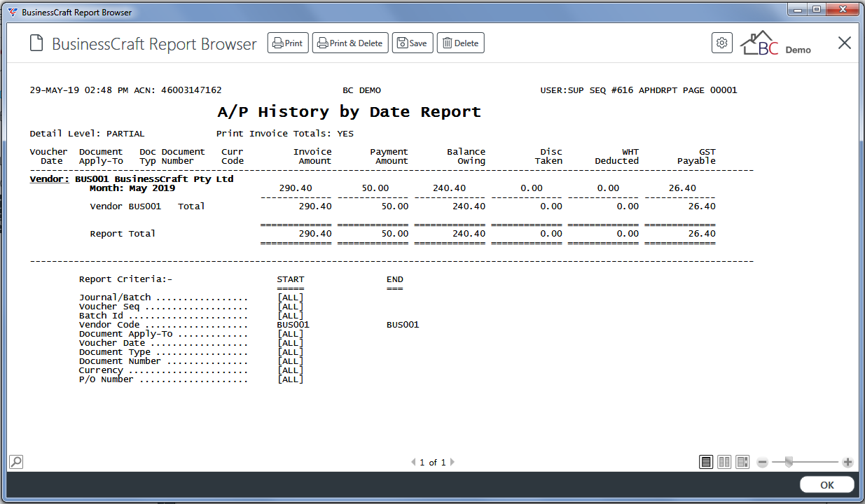Click the 'BC DEMO' company name in header

(361, 90)
